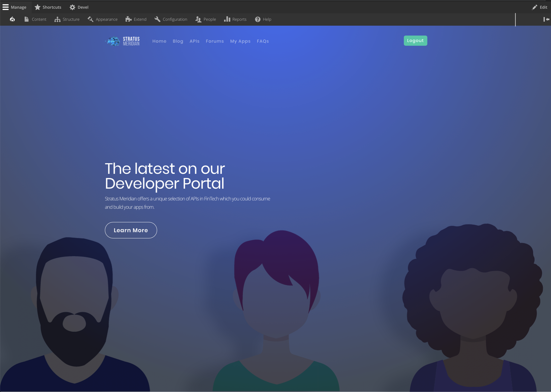Click the Edit pencil toggle
The width and height of the screenshot is (551, 392).
pos(540,7)
